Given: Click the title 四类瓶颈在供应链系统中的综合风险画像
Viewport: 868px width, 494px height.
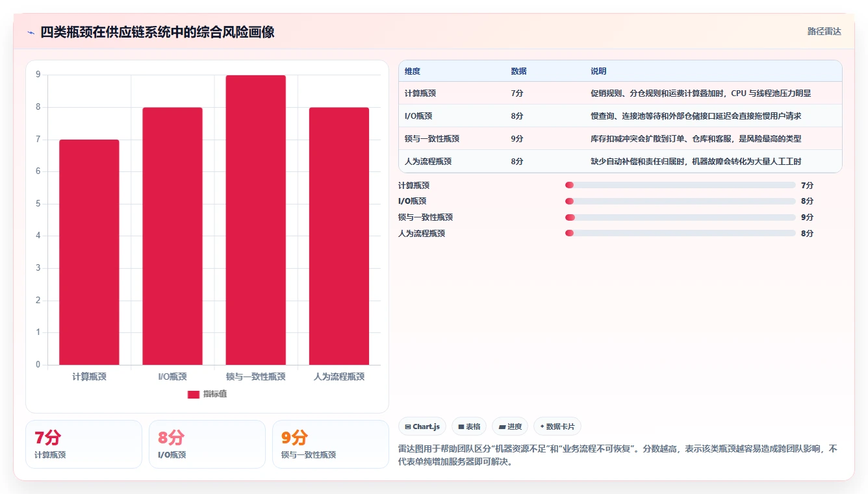Looking at the screenshot, I should pos(157,32).
